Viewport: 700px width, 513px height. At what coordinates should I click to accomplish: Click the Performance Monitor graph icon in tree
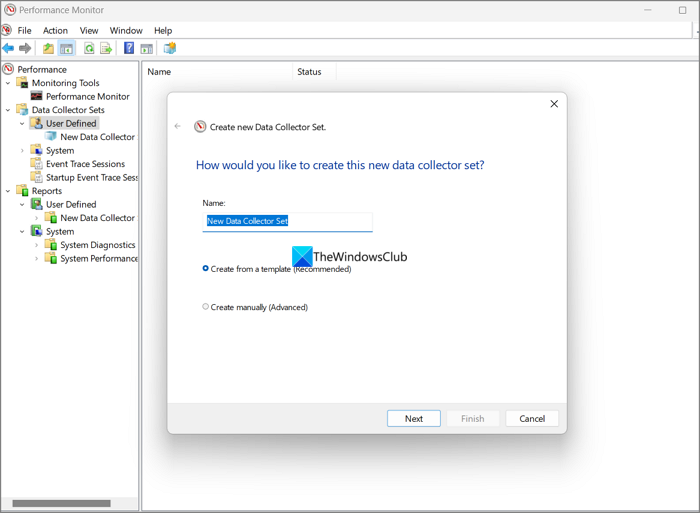click(x=37, y=96)
